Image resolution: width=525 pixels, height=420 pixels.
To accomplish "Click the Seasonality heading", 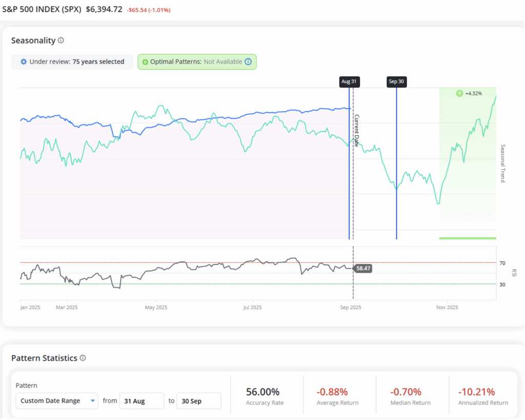I will click(x=33, y=40).
